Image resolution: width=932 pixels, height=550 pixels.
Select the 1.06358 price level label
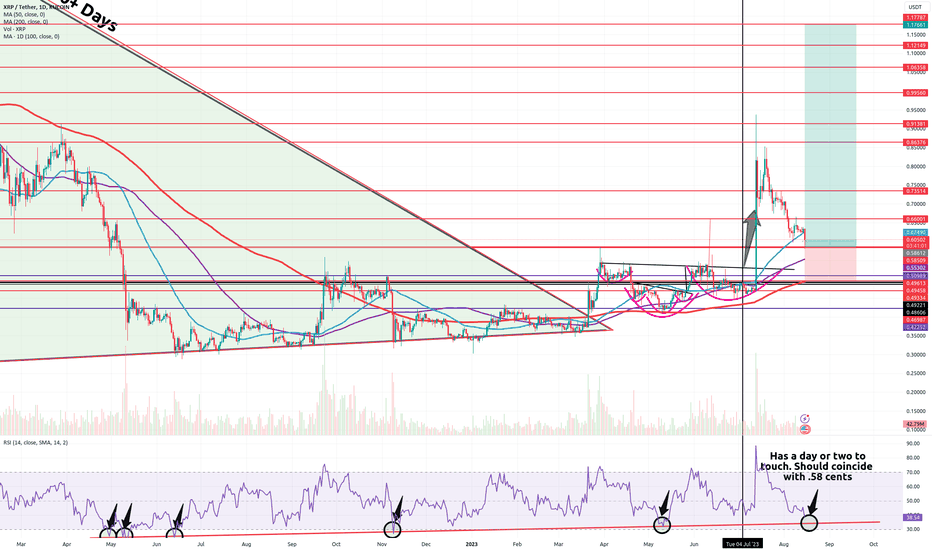(x=915, y=68)
